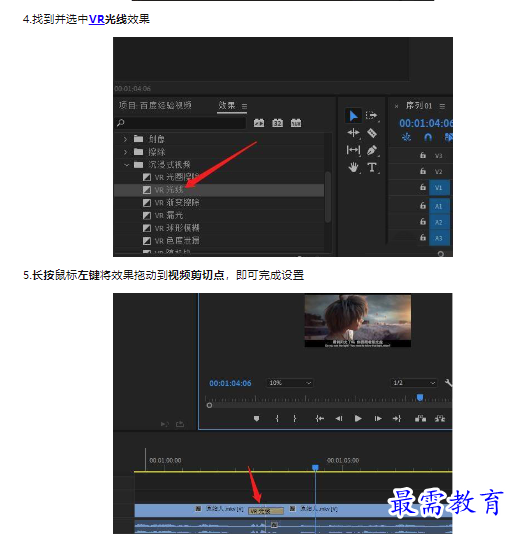Image resolution: width=512 pixels, height=534 pixels.
Task: Toggle the V3 track lock
Action: [x=423, y=155]
